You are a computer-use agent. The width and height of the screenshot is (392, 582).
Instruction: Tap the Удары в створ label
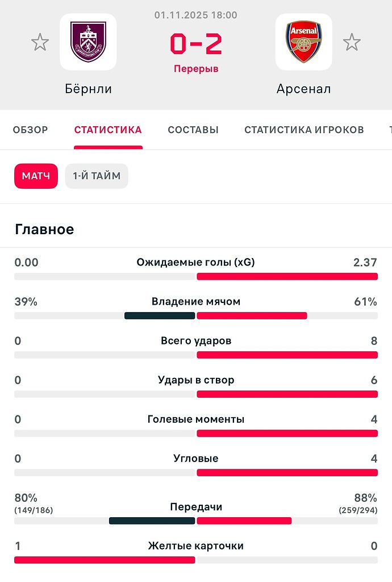click(196, 380)
